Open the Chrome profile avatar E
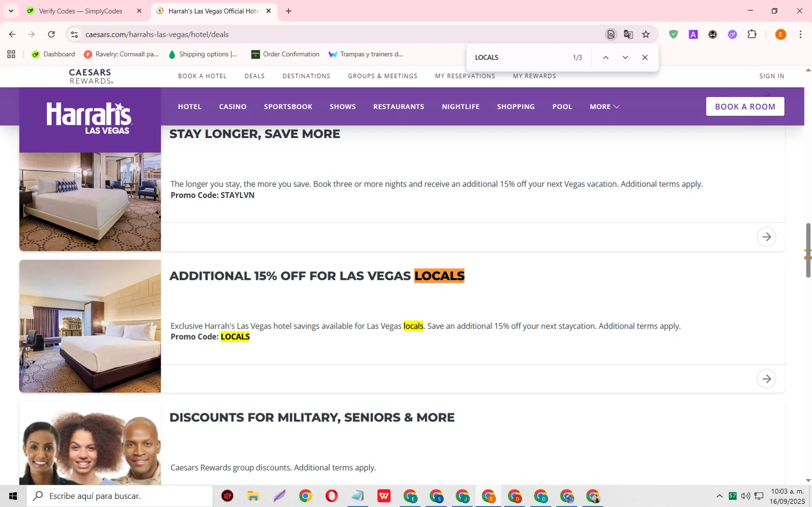 point(781,34)
